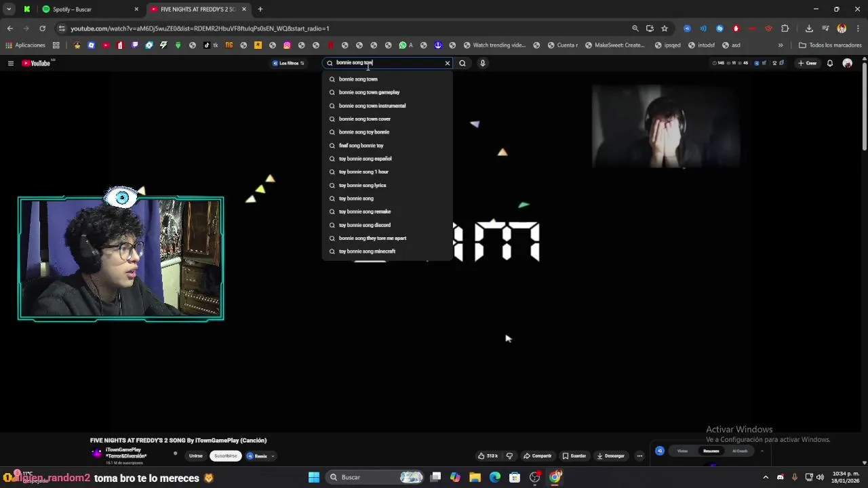Click the Unirse join button
Screen dimensions: 868x488
pyautogui.click(x=195, y=456)
